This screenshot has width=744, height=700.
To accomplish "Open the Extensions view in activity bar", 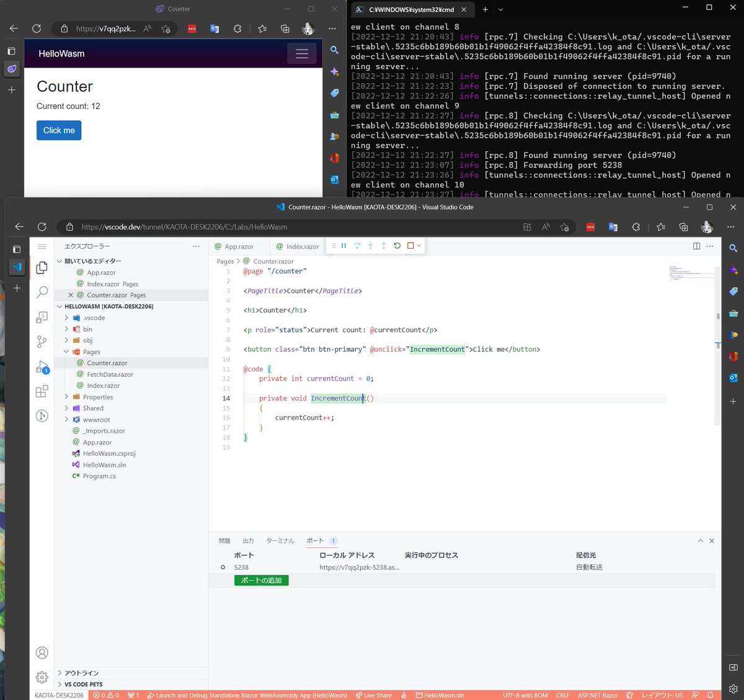I will pyautogui.click(x=42, y=391).
